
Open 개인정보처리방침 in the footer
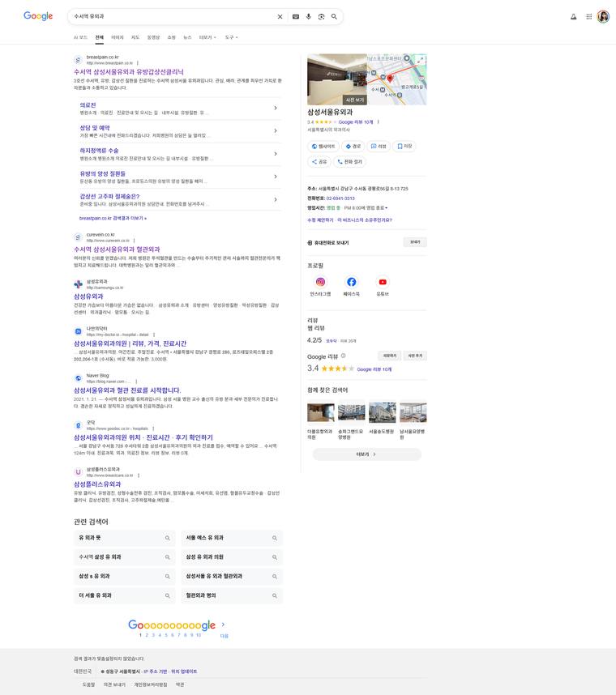pyautogui.click(x=151, y=684)
